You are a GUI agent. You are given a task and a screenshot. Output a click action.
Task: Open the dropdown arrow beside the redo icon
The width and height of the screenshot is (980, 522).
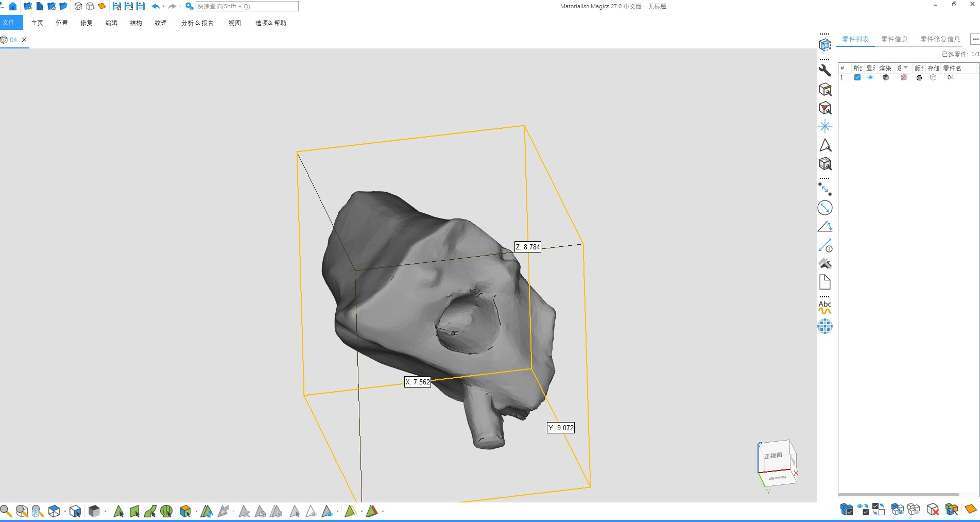180,6
